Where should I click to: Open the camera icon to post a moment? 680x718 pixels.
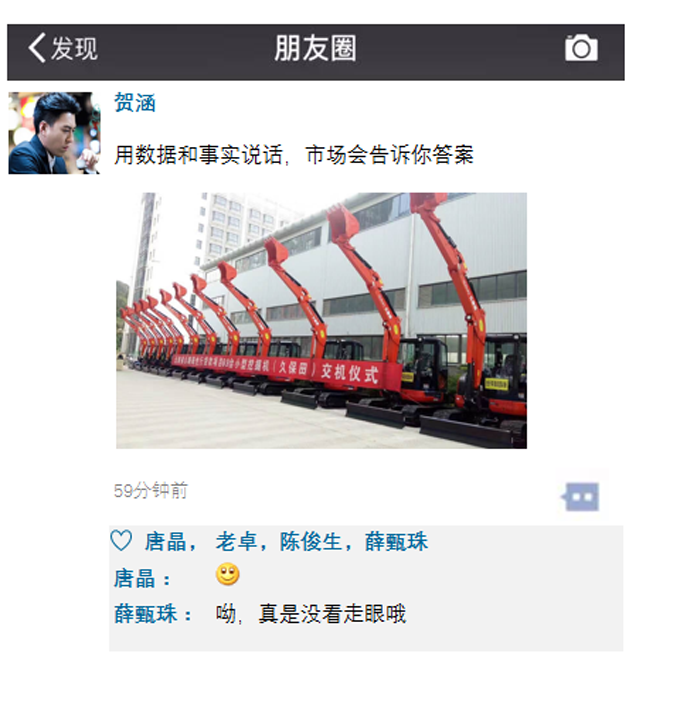click(x=581, y=48)
